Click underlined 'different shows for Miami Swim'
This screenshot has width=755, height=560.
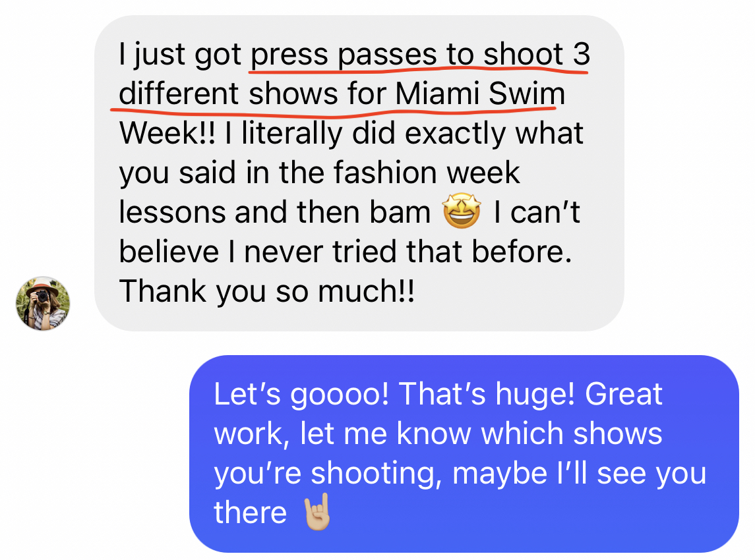pyautogui.click(x=342, y=94)
